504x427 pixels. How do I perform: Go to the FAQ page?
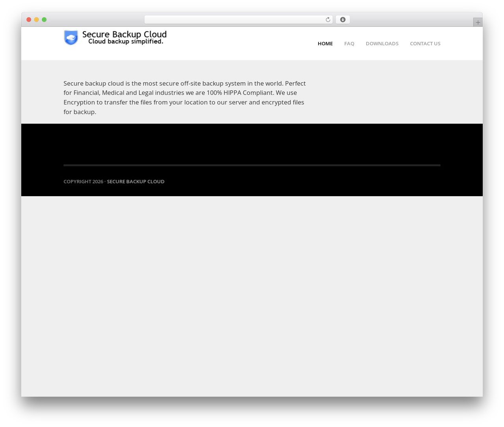[x=349, y=44]
